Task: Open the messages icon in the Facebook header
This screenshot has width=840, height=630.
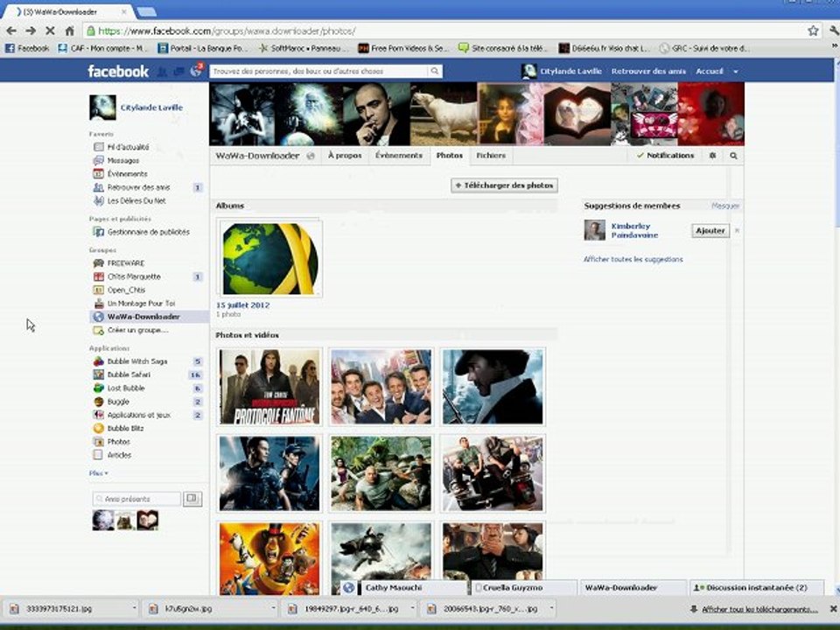Action: tap(178, 71)
